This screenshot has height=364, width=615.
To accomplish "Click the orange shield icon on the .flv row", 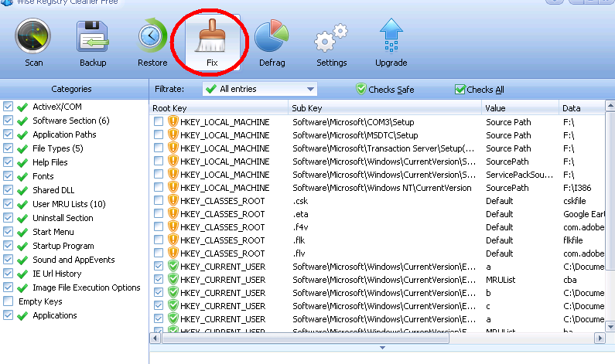I will click(173, 253).
